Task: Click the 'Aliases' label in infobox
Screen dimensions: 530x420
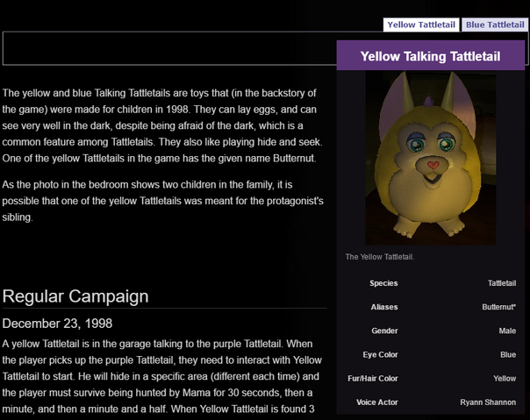Action: [384, 307]
